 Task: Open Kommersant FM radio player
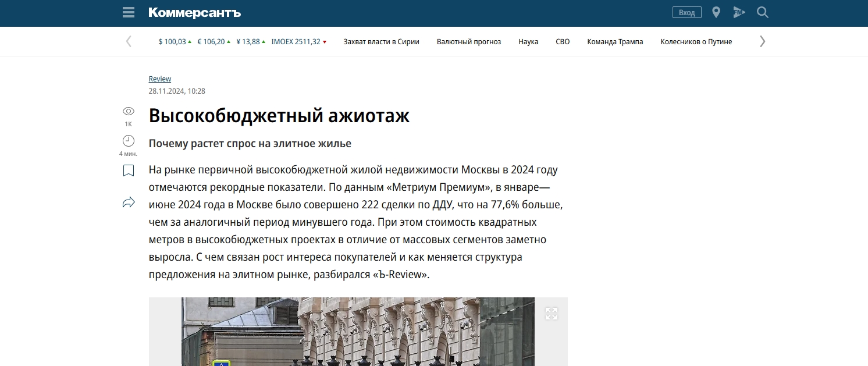coord(739,12)
